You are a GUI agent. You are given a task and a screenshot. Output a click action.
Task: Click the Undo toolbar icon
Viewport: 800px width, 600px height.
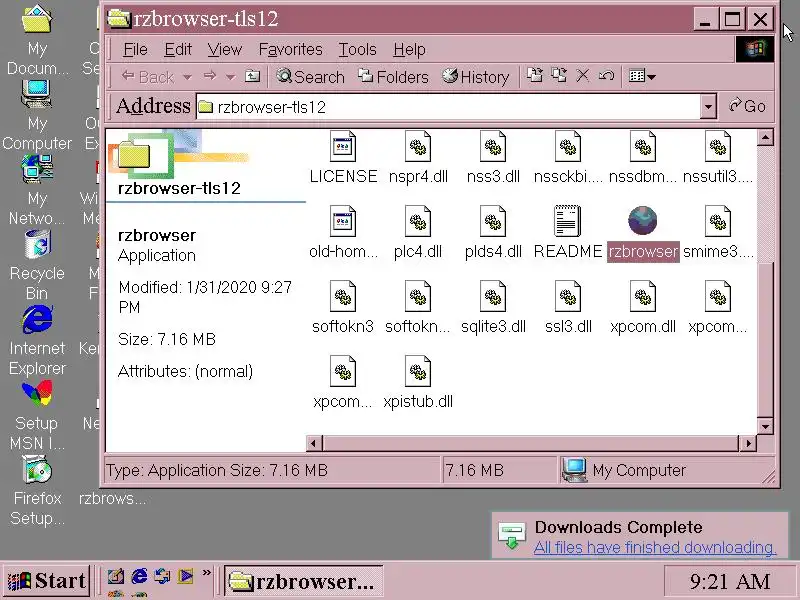[x=606, y=76]
